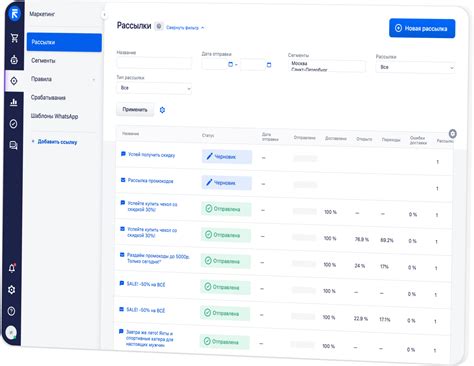
Task: Click the 76.9 % opened value
Action: coord(361,239)
